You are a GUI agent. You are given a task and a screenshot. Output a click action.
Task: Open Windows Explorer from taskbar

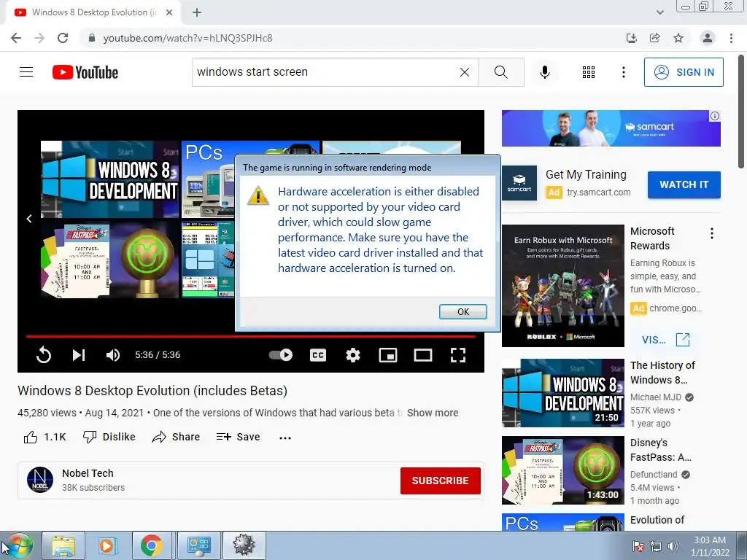coord(63,545)
